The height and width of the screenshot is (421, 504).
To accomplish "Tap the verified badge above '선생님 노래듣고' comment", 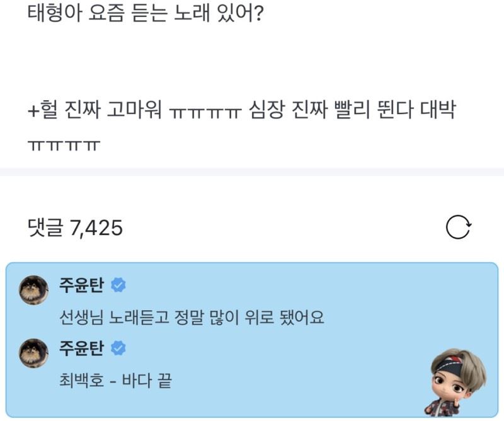I will [118, 285].
